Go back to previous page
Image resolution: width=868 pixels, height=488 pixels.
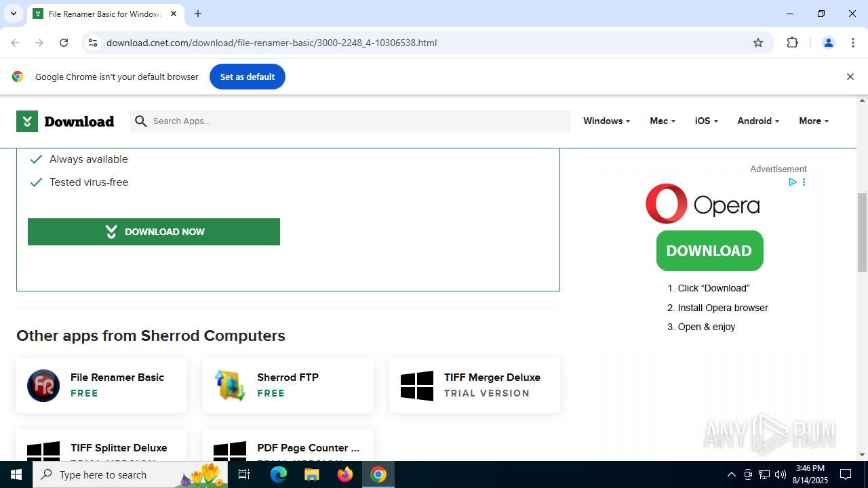click(x=15, y=43)
